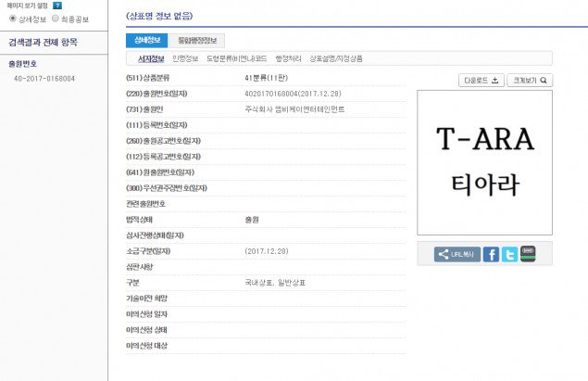Image resolution: width=588 pixels, height=381 pixels.
Task: Copy the page link with URL 복사
Action: 457,254
